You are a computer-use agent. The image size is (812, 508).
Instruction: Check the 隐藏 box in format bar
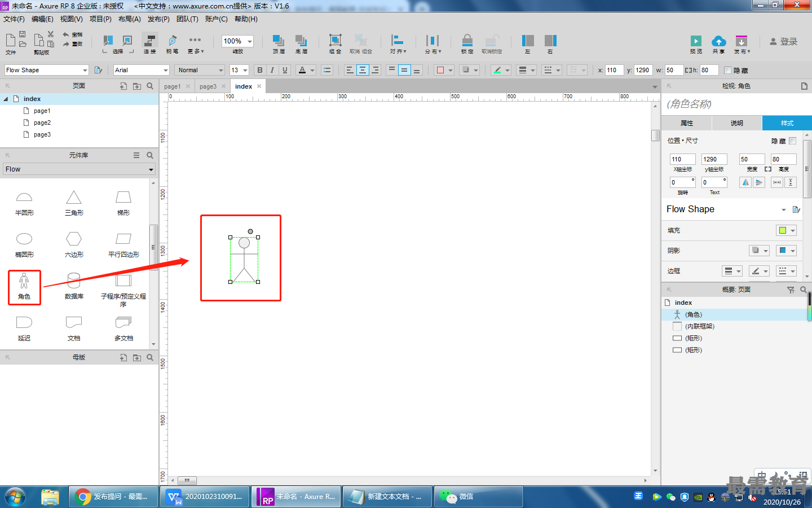727,71
